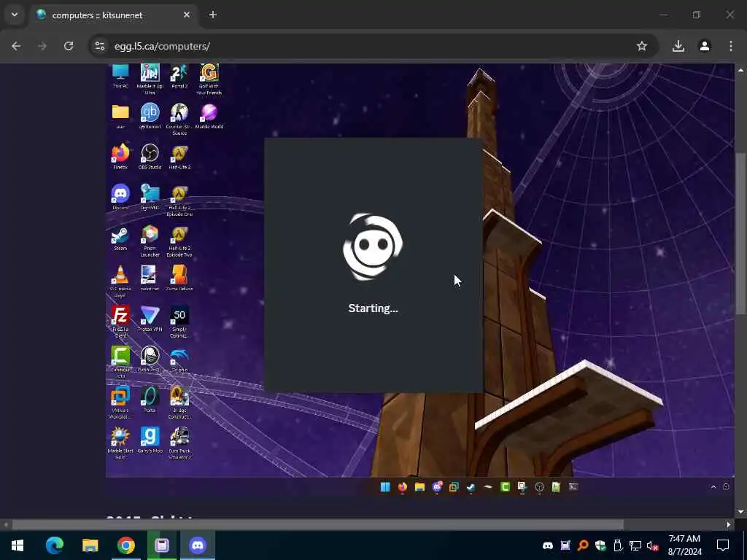Click the Firefox desktop icon in the image
Screen dimensions: 747x560
click(120, 157)
